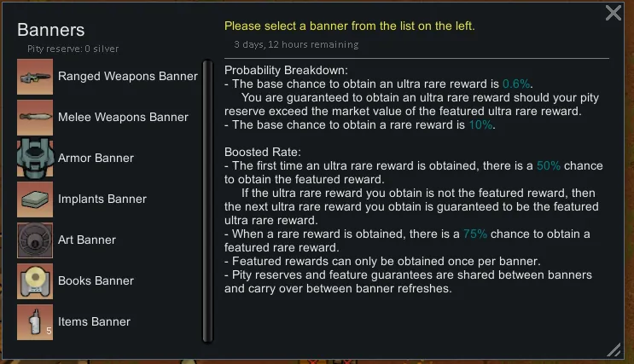The width and height of the screenshot is (634, 364).
Task: Click the Ranged Weapons Banner gun icon
Action: (35, 77)
